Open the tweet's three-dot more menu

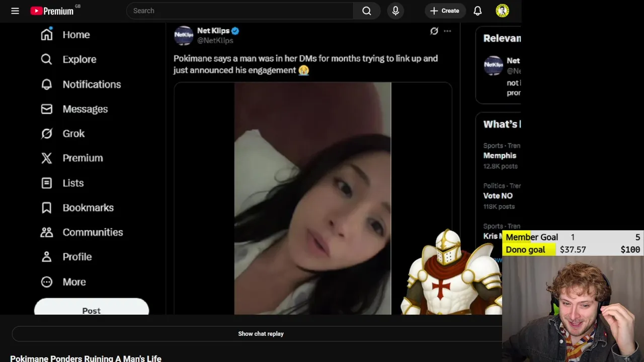[x=447, y=31]
